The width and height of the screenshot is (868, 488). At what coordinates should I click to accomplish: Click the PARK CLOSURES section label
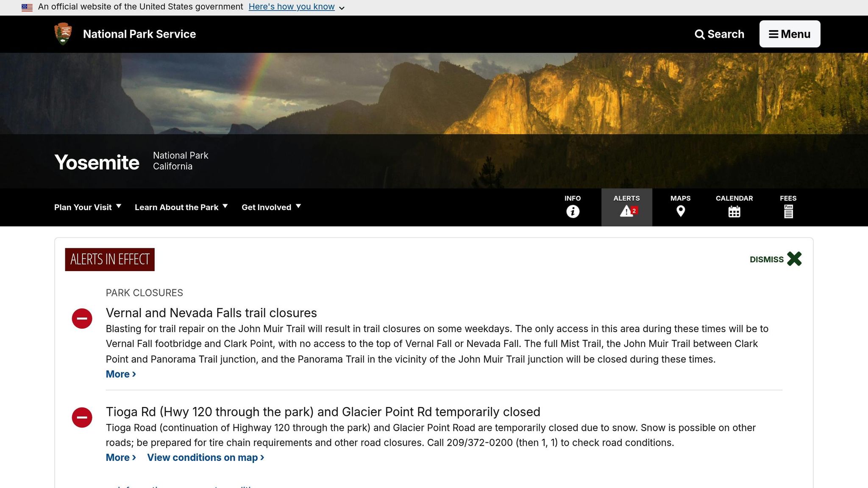click(x=145, y=293)
